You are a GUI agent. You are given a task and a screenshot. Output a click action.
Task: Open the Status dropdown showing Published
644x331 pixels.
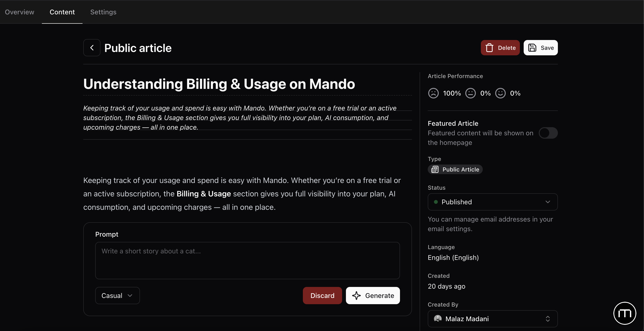point(493,202)
